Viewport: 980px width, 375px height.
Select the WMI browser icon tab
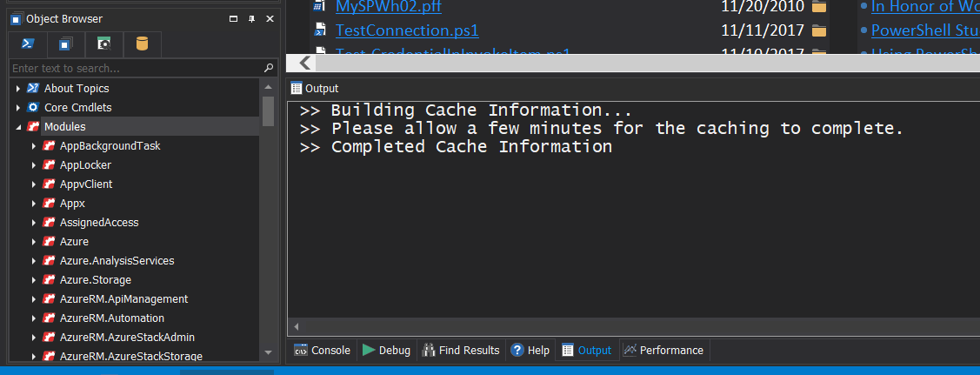point(103,44)
